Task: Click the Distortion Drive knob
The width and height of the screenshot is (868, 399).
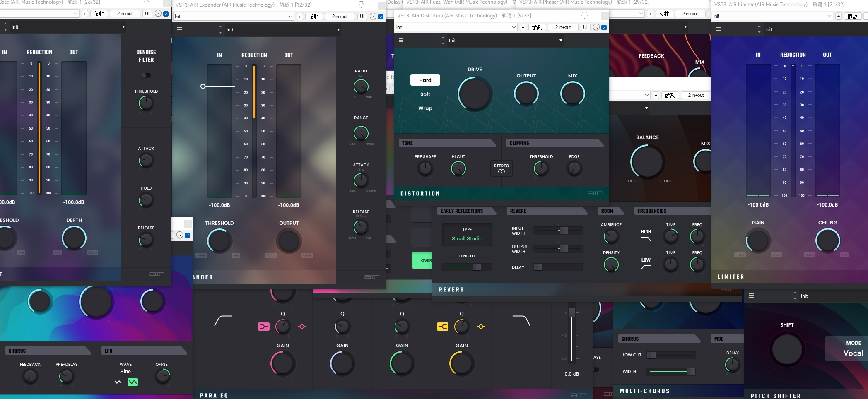Action: (x=475, y=94)
